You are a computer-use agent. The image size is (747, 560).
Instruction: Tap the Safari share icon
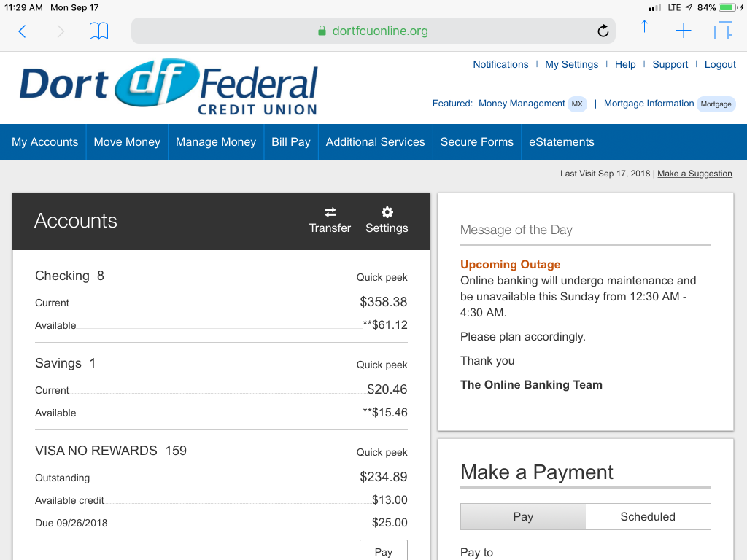(644, 31)
